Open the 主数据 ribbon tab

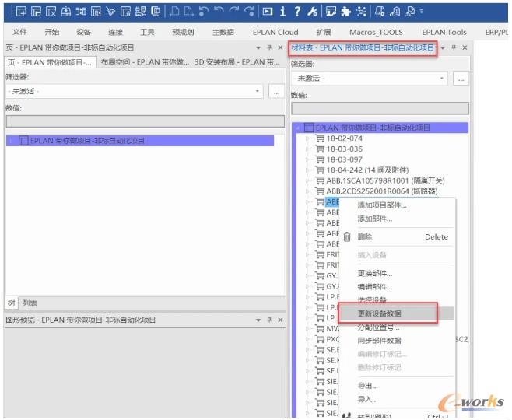pyautogui.click(x=223, y=32)
